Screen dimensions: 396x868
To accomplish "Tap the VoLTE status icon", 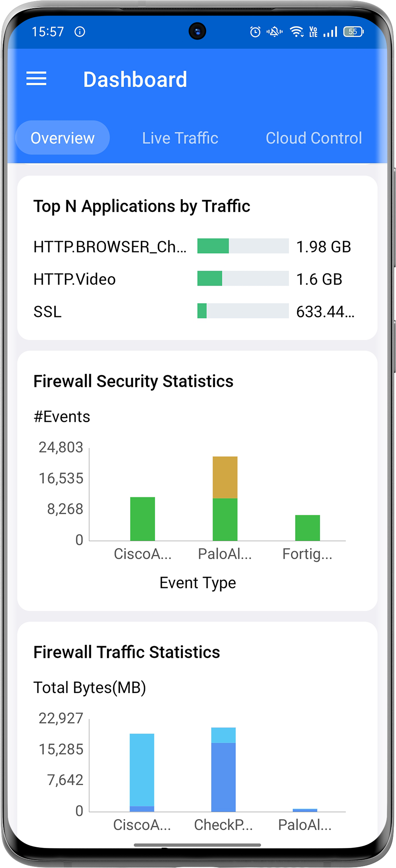I will pyautogui.click(x=313, y=32).
